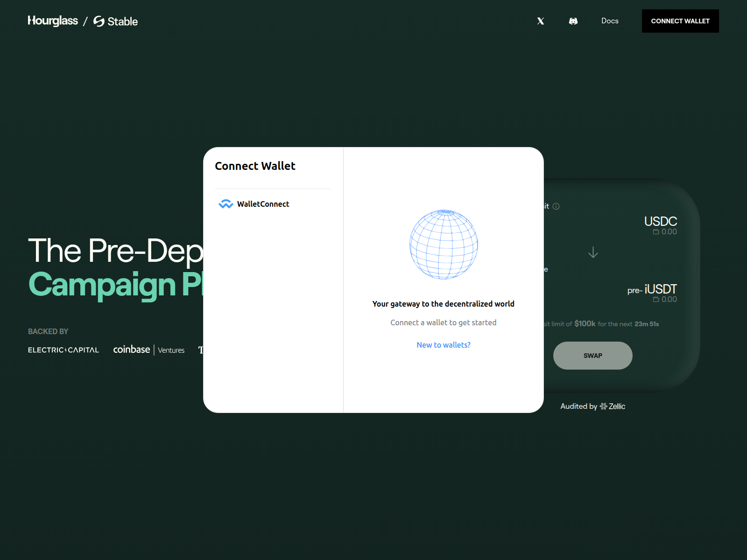Open the Docs page
Image resolution: width=747 pixels, height=560 pixels.
(x=610, y=21)
